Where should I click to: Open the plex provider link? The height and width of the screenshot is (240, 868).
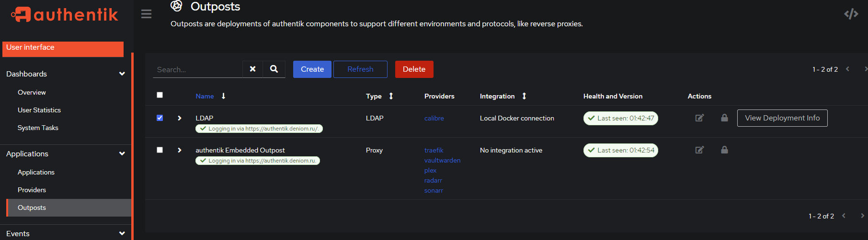430,170
